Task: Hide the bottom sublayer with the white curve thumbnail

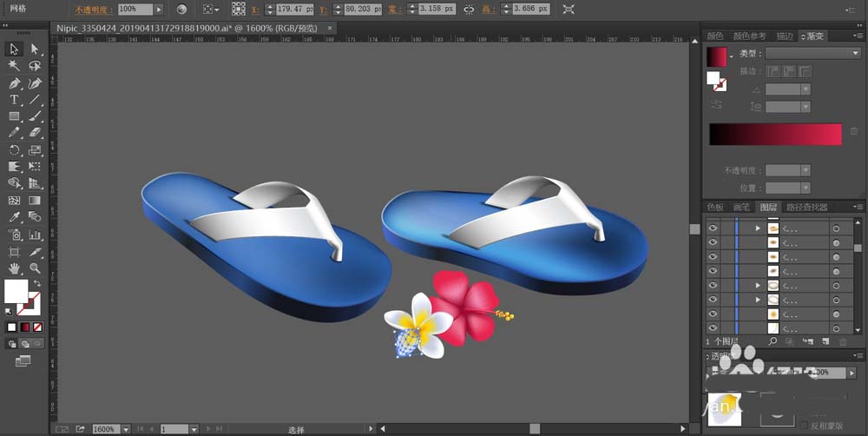Action: [712, 328]
